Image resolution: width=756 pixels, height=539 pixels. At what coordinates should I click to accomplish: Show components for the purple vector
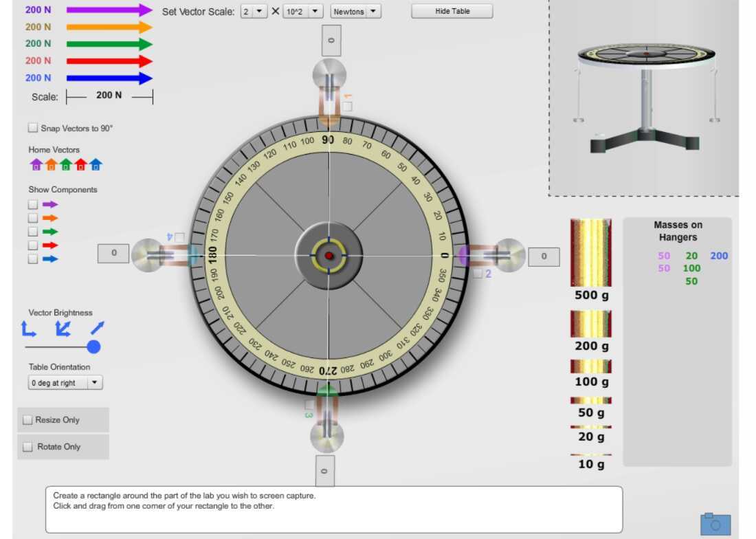[33, 204]
